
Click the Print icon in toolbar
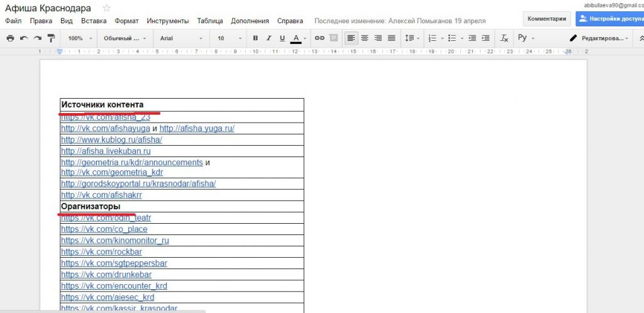coord(10,38)
